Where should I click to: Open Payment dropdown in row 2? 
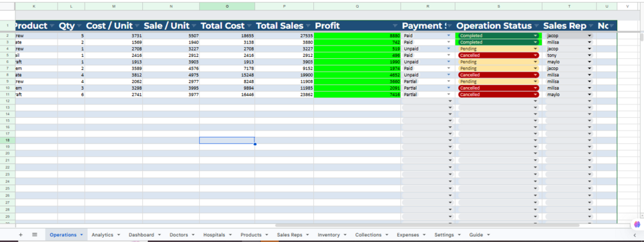click(449, 36)
